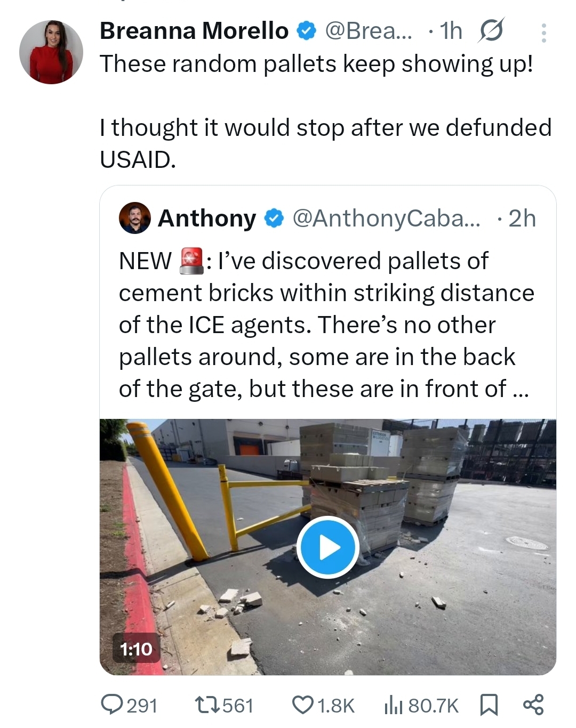Click the red siren emoji
The width and height of the screenshot is (576, 728).
coord(191,261)
